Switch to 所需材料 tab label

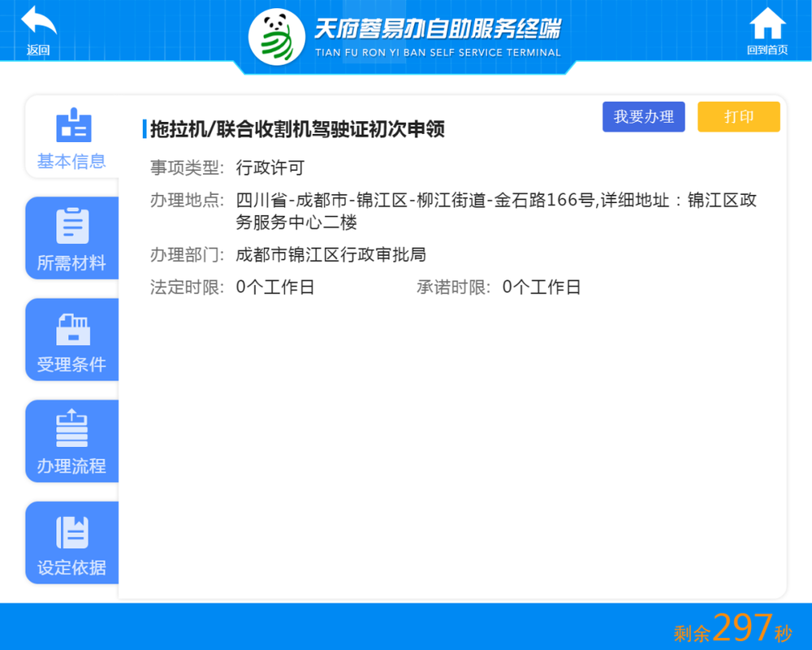coord(71,262)
